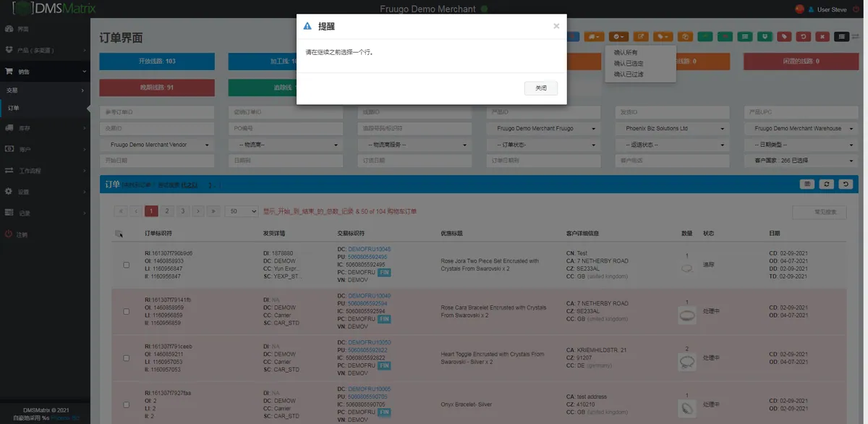The image size is (868, 424).
Task: Go to page 2 of orders
Action: coord(167,211)
